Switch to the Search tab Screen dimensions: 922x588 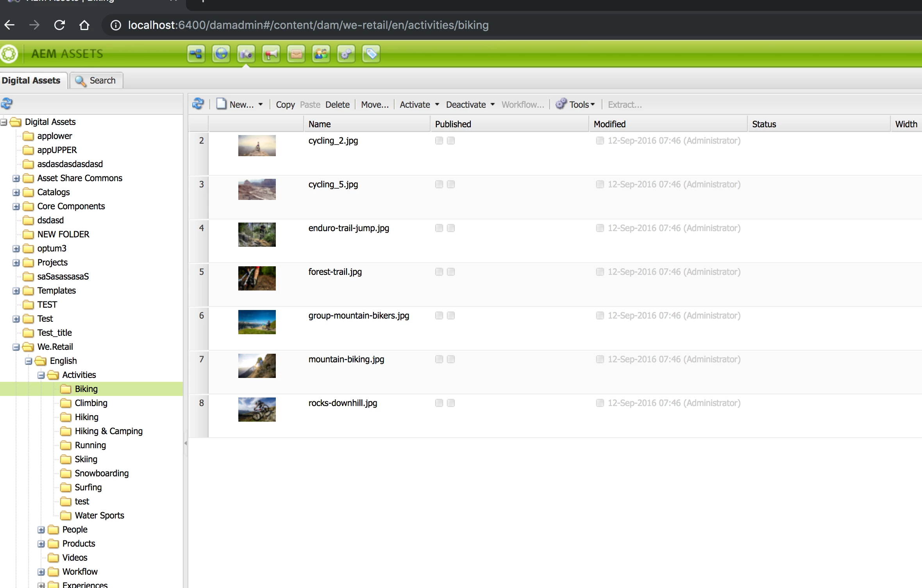tap(96, 80)
